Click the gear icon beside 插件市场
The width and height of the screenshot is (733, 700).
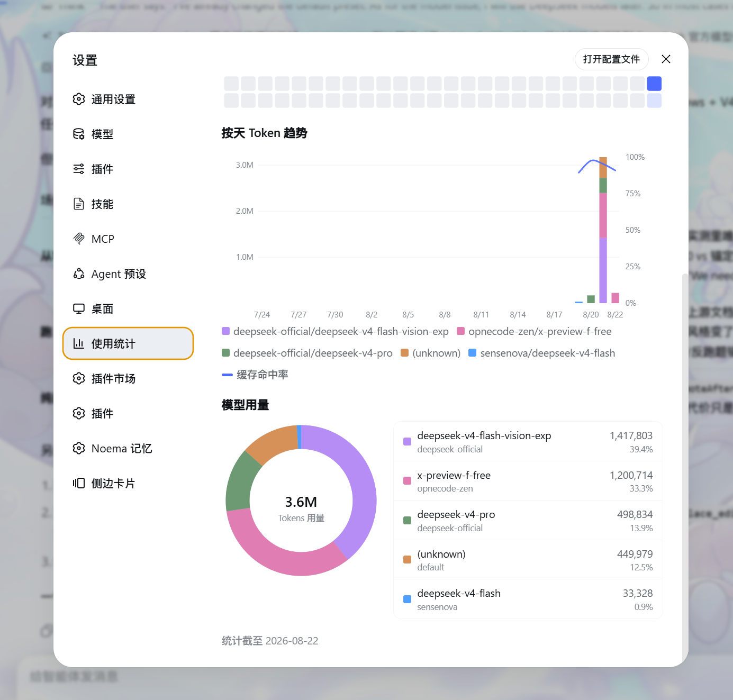79,378
